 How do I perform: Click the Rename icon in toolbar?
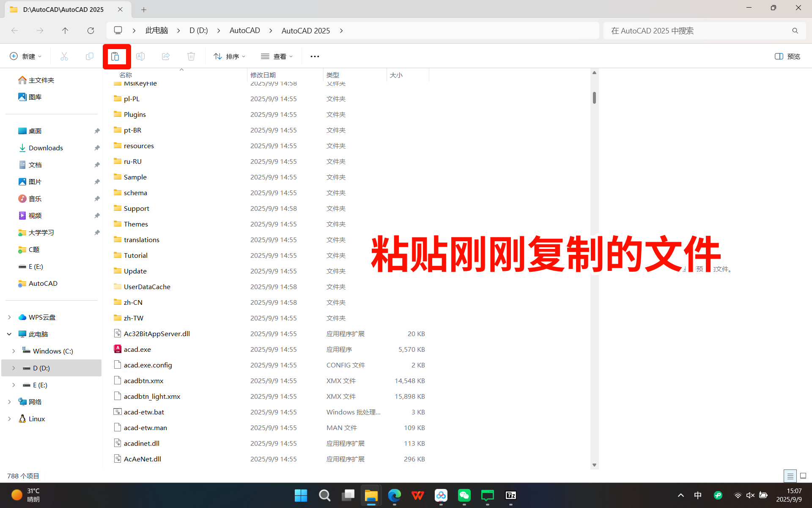pyautogui.click(x=140, y=56)
